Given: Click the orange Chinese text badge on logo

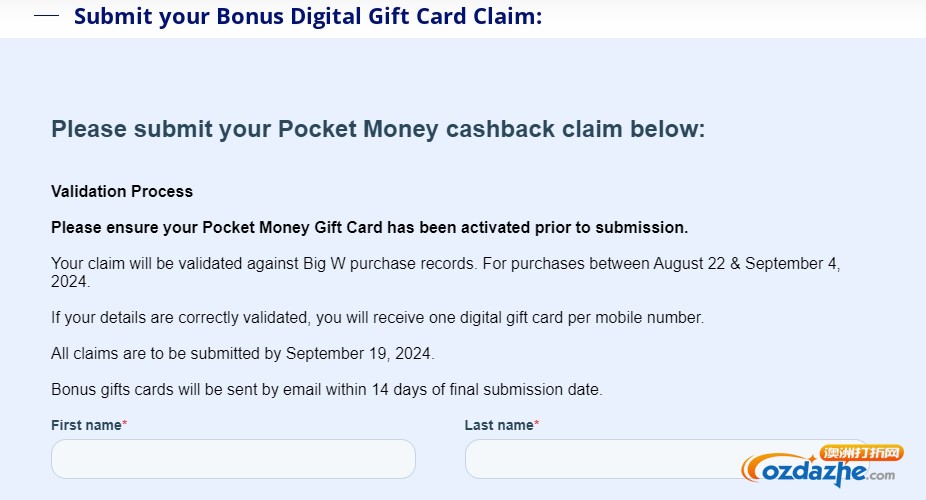Looking at the screenshot, I should (x=861, y=453).
